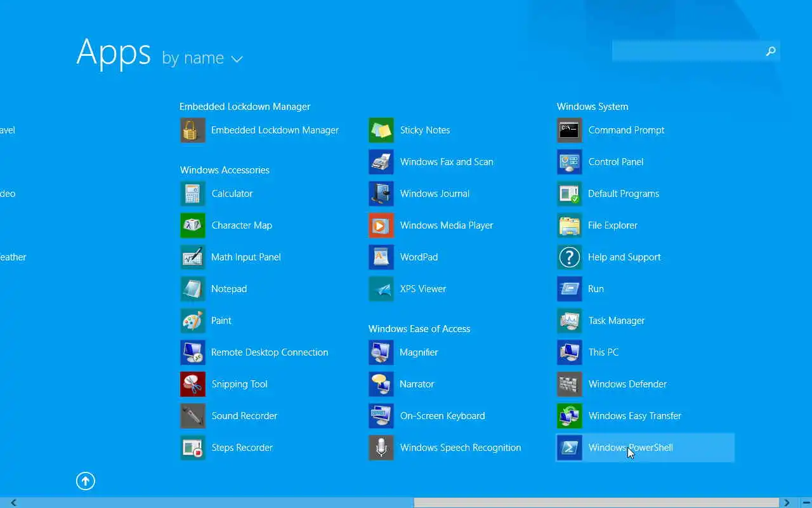Screen dimensions: 812x508
Task: Open the Windows Easy Transfer icon
Action: click(x=570, y=416)
